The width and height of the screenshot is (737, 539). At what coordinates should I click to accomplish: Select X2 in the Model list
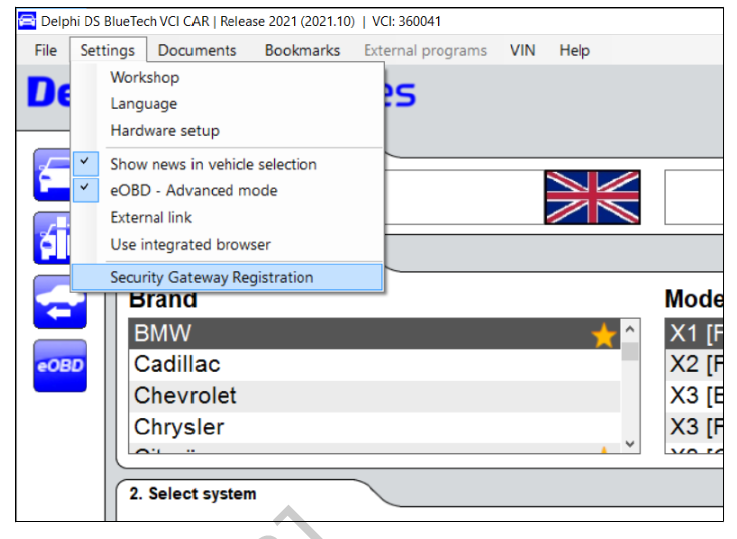694,365
